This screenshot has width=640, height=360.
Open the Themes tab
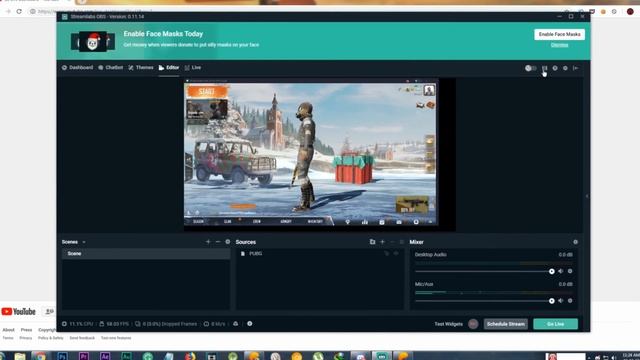pos(141,67)
